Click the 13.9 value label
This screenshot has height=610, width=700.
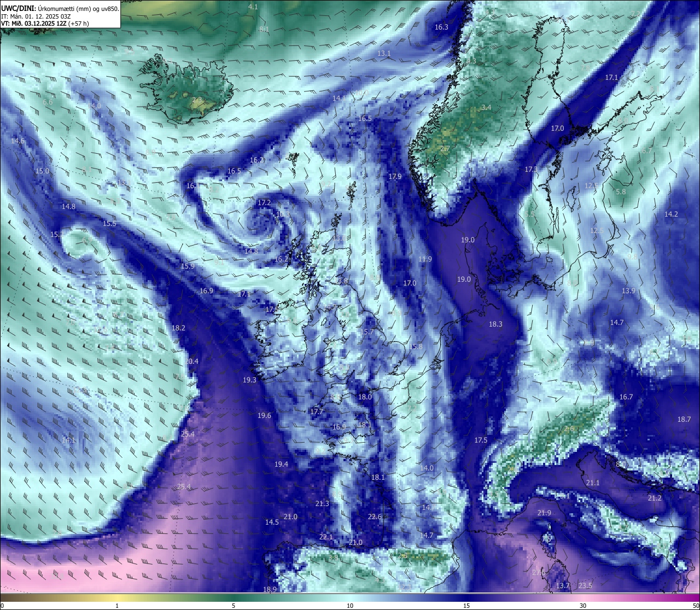pyautogui.click(x=628, y=291)
